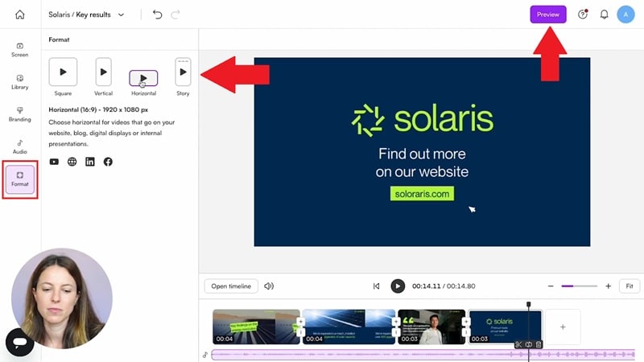The image size is (644, 362).
Task: Click the purple audio waveform track
Action: [423, 354]
